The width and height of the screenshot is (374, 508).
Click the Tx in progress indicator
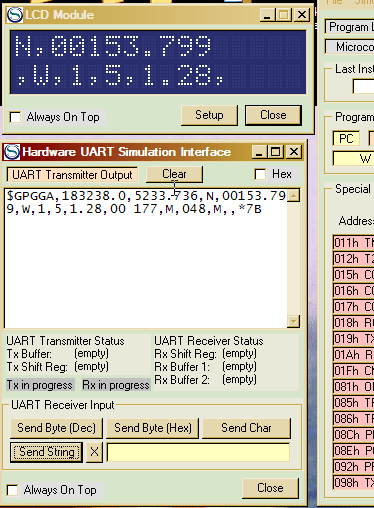40,385
